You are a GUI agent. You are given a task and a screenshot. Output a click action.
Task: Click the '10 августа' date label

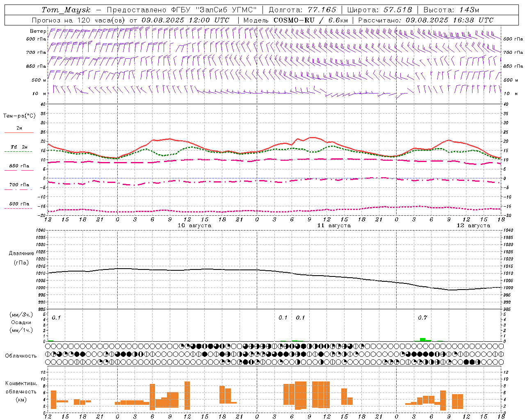[x=194, y=226]
